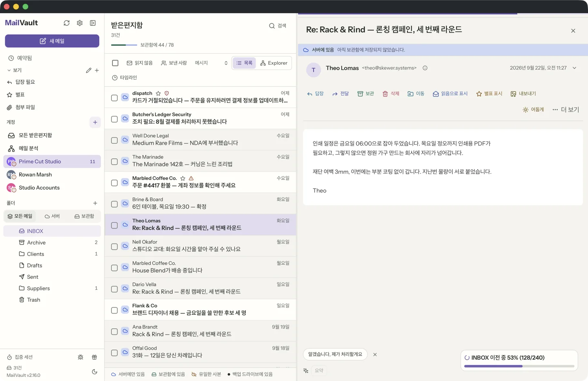Expand message header details chevron
This screenshot has height=381, width=588.
point(575,68)
